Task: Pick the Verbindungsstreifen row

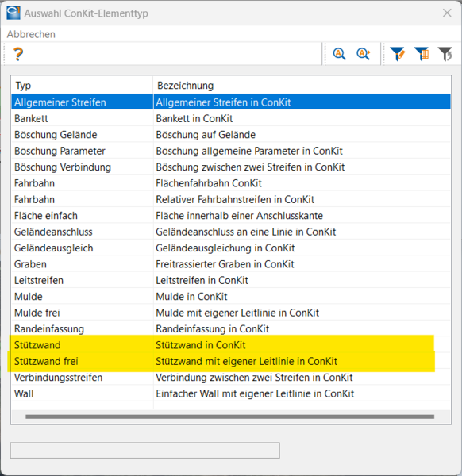Action: (231, 378)
